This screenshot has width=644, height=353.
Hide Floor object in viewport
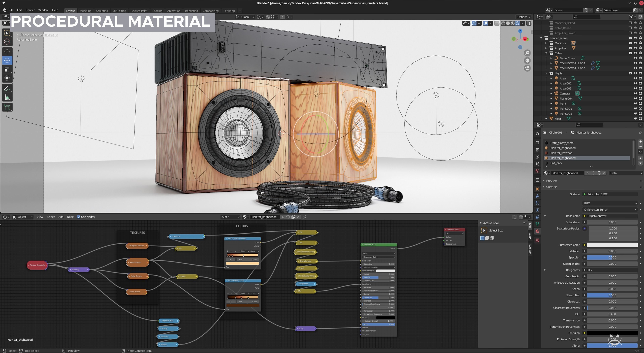click(635, 118)
